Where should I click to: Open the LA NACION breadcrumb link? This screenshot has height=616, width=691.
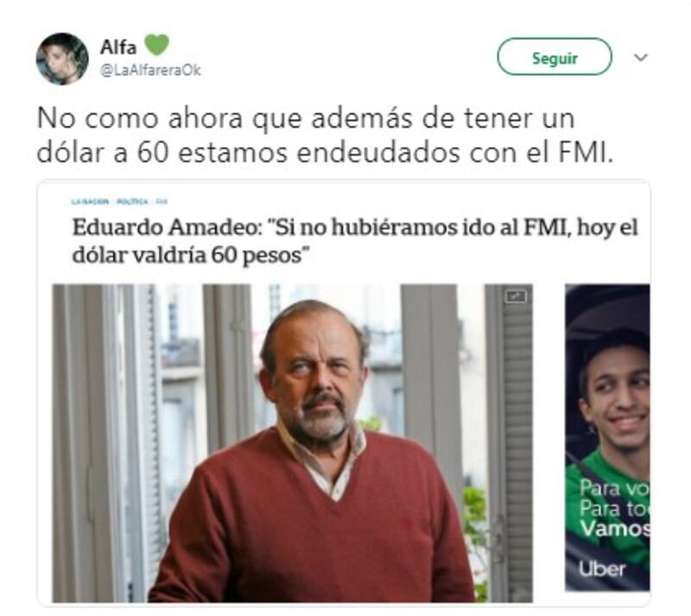click(90, 201)
